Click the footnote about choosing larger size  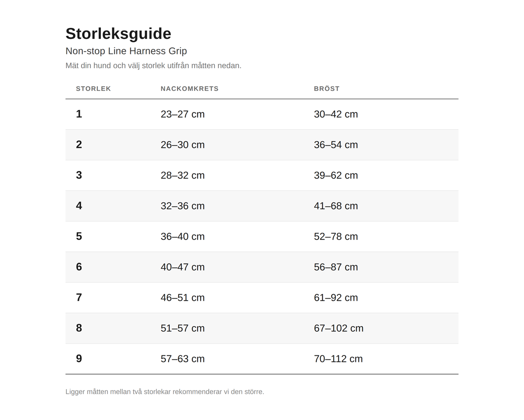point(165,392)
